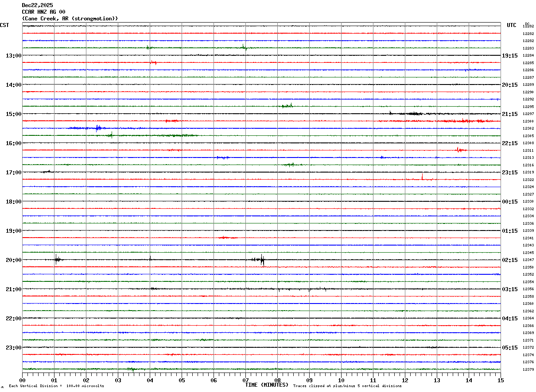
Task: Click the red spike on the trace below 17:00
Action: pyautogui.click(x=422, y=177)
